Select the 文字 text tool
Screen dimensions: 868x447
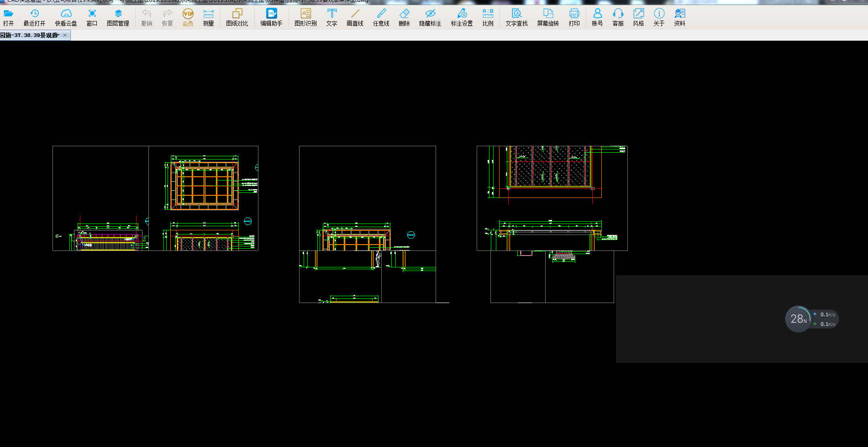coord(331,17)
